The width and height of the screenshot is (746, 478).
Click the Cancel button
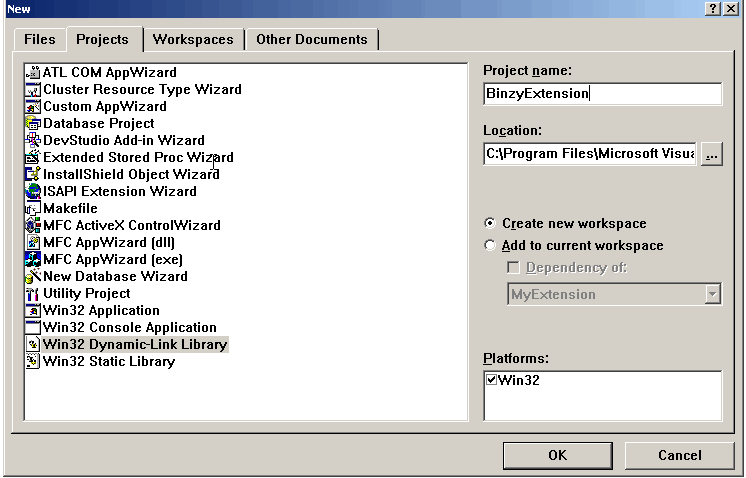point(679,455)
